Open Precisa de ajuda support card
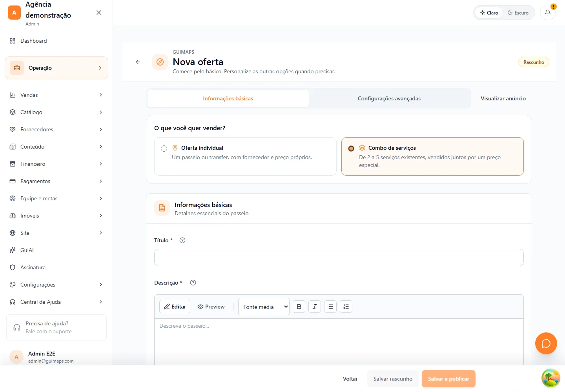Image resolution: width=565 pixels, height=392 pixels. point(56,327)
